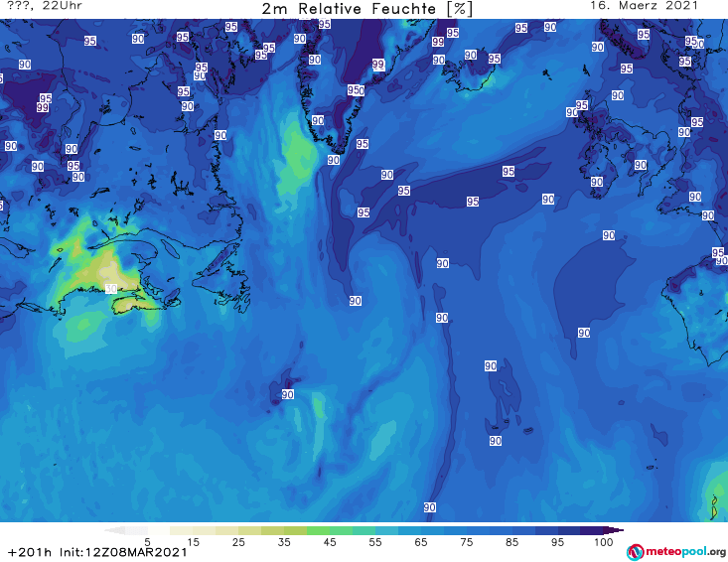The image size is (728, 562).
Task: Click the '35' tick label on the color scale
Action: tap(284, 542)
